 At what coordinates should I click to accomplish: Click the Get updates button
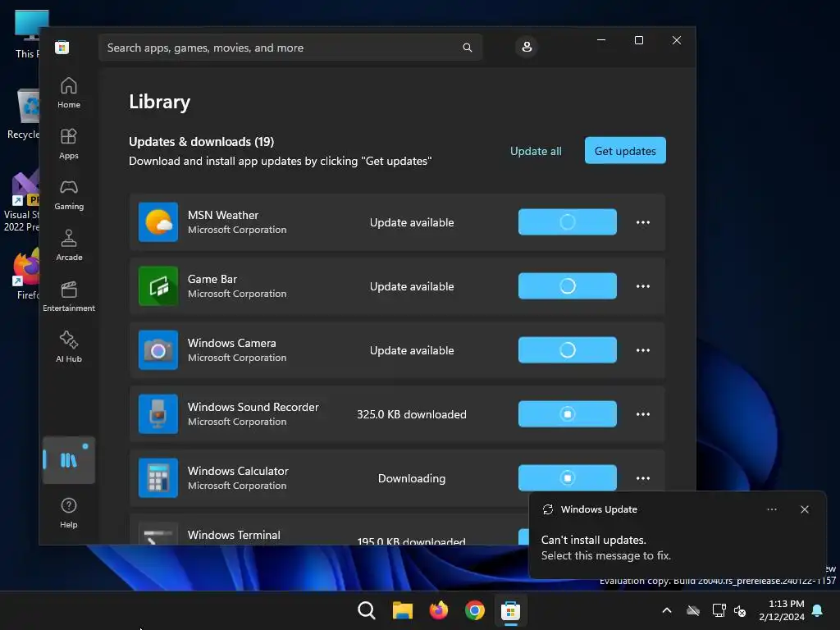point(625,151)
